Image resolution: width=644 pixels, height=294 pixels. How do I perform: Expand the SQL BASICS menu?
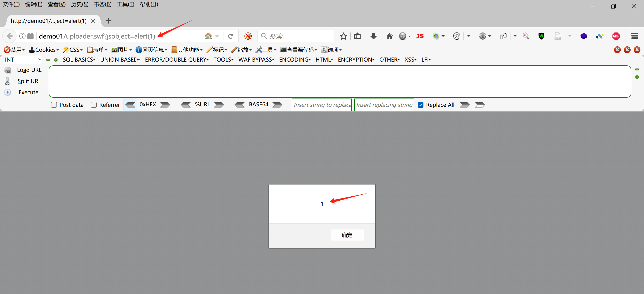(79, 60)
